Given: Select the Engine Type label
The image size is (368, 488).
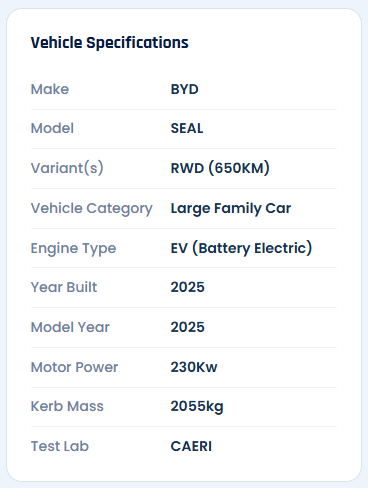Looking at the screenshot, I should (73, 249).
